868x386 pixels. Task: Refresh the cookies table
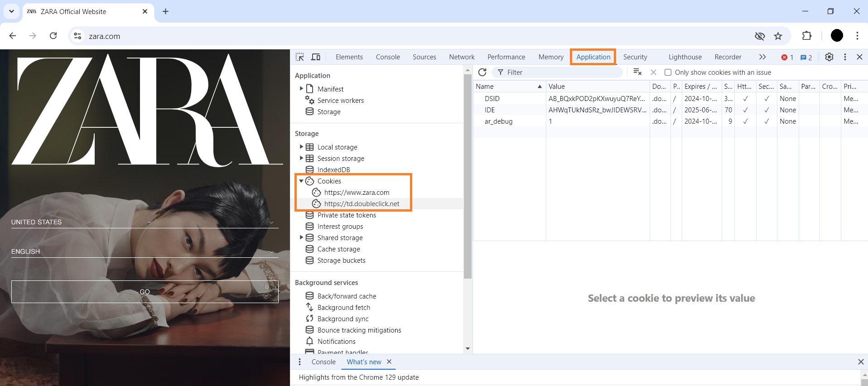coord(482,72)
